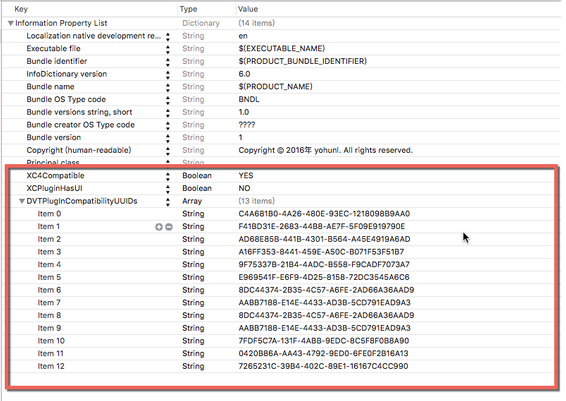
Task: Click the Key column header
Action: [x=21, y=9]
